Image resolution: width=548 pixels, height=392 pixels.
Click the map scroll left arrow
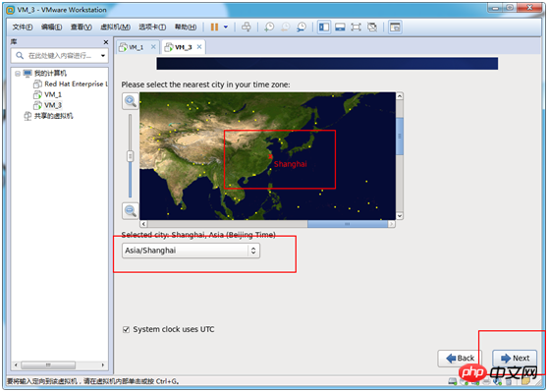click(x=143, y=224)
